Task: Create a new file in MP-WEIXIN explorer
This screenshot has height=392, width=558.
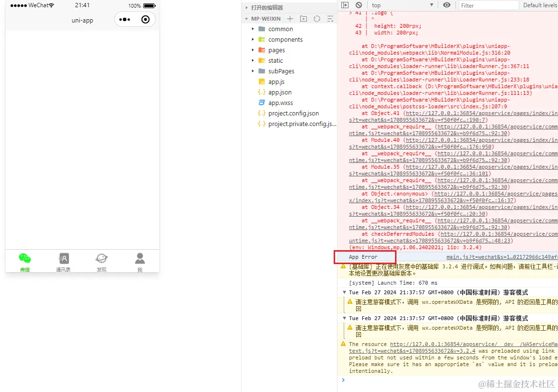Action: click(290, 18)
